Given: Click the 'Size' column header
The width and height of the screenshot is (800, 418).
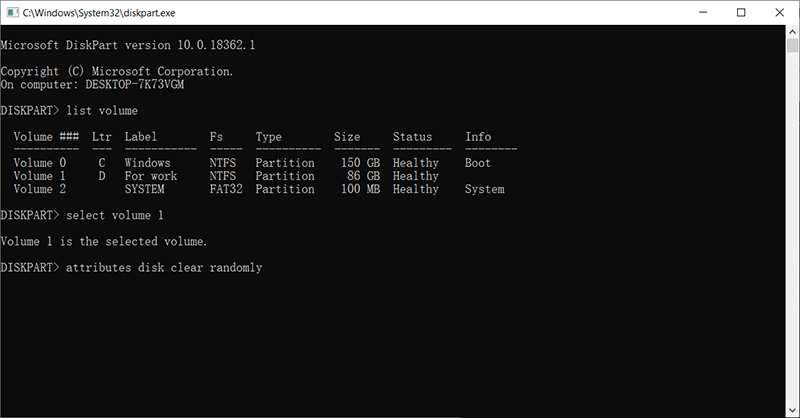Looking at the screenshot, I should [347, 136].
